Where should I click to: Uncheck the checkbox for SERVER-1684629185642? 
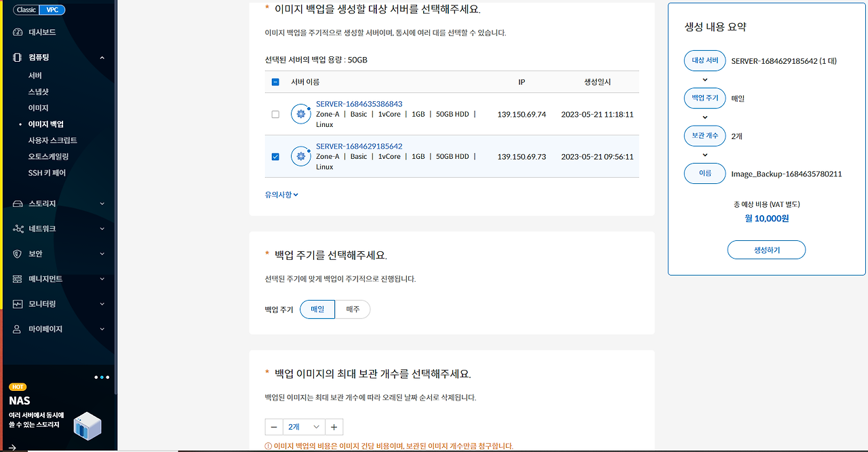coord(275,156)
